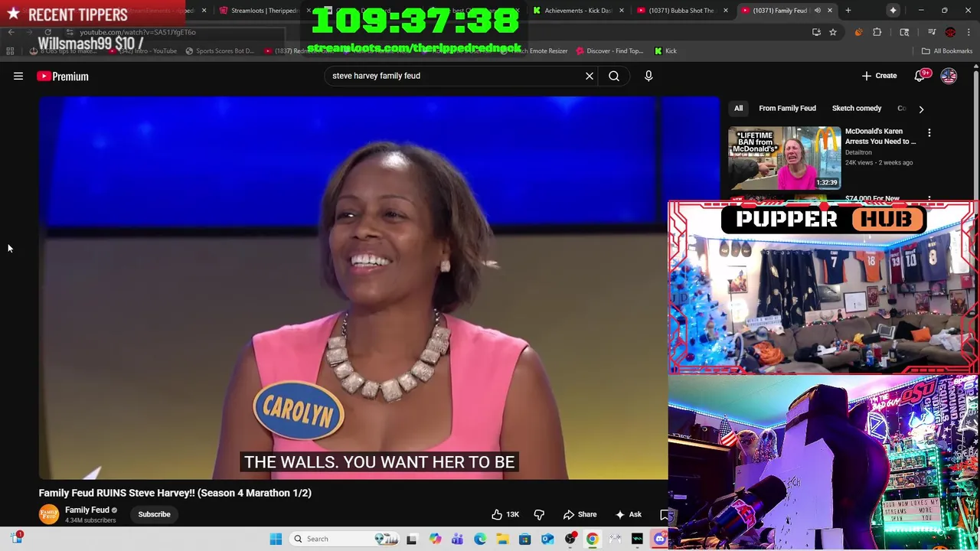This screenshot has height=551, width=980.
Task: Open OBS Studio on the taskbar
Action: (x=570, y=539)
